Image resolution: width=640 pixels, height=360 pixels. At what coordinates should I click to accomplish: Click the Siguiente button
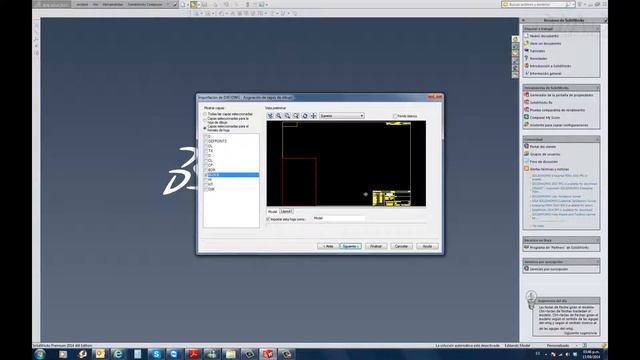click(351, 246)
